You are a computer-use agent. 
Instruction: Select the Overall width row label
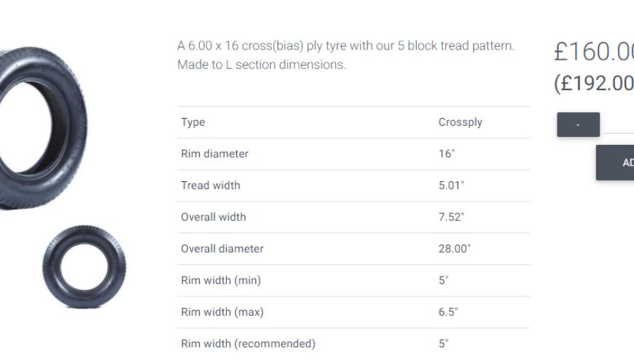(214, 217)
